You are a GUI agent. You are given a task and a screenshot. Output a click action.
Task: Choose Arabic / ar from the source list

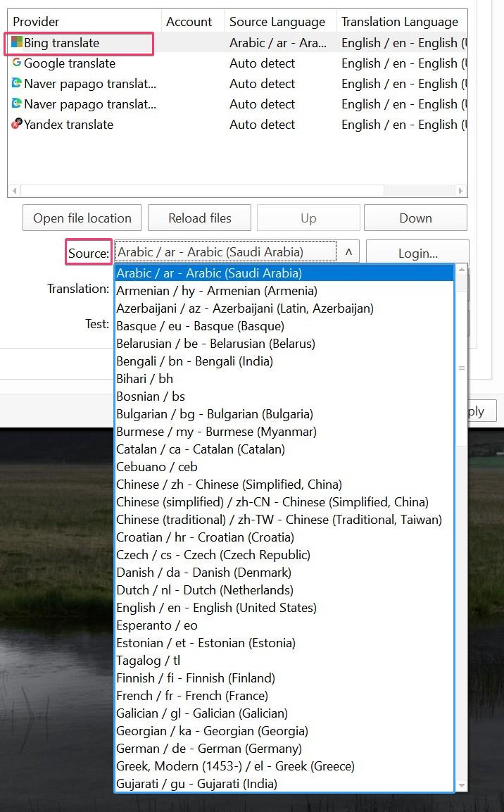coord(284,273)
